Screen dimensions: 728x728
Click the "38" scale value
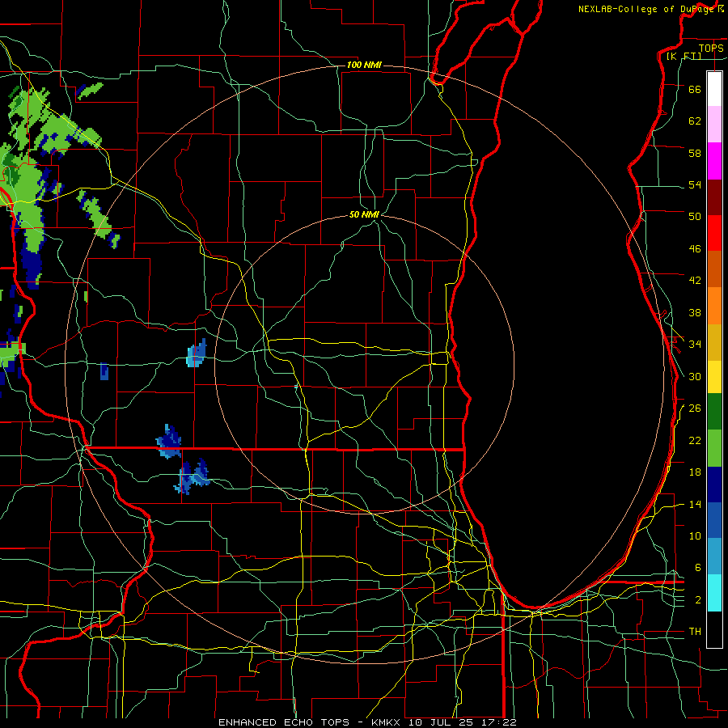(x=695, y=312)
